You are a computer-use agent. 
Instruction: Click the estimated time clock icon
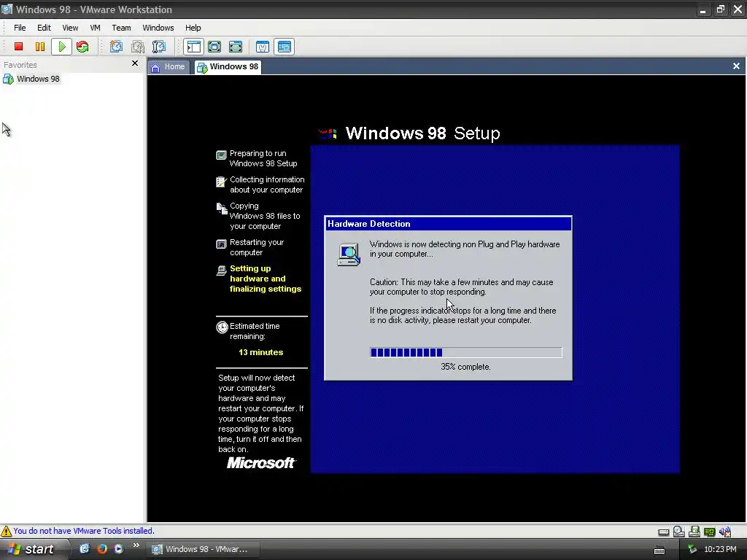point(222,327)
